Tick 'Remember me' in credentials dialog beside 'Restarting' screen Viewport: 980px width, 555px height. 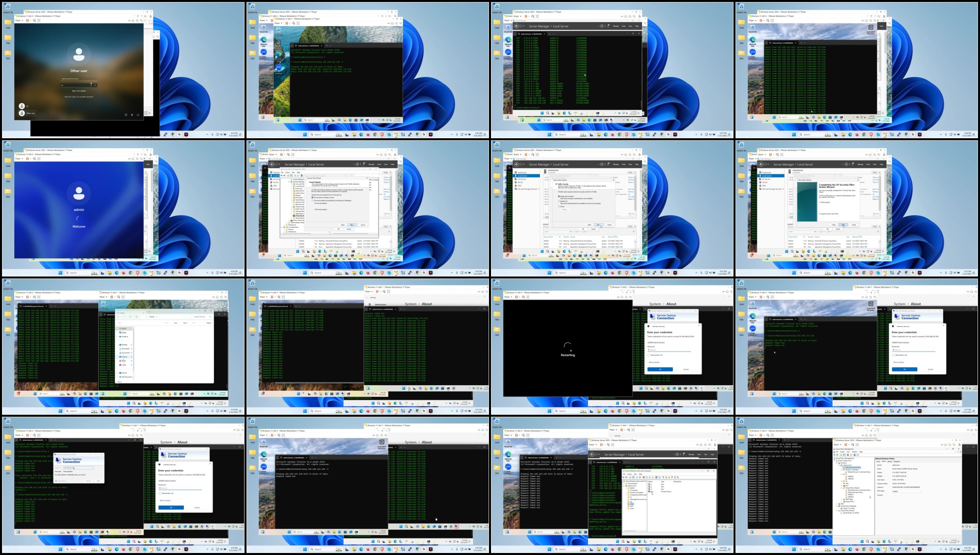coord(649,355)
